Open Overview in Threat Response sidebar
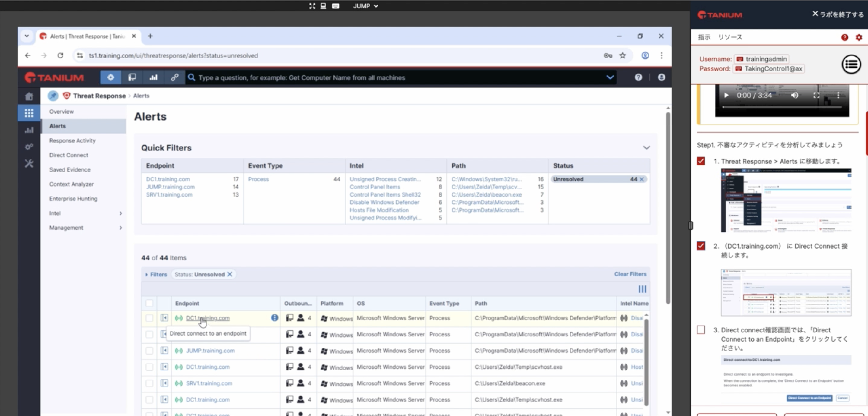This screenshot has height=416, width=868. coord(61,112)
